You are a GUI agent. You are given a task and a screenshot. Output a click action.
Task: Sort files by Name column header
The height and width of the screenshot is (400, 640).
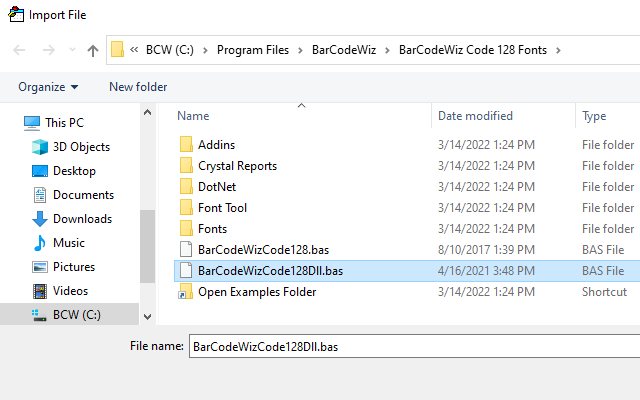point(193,116)
